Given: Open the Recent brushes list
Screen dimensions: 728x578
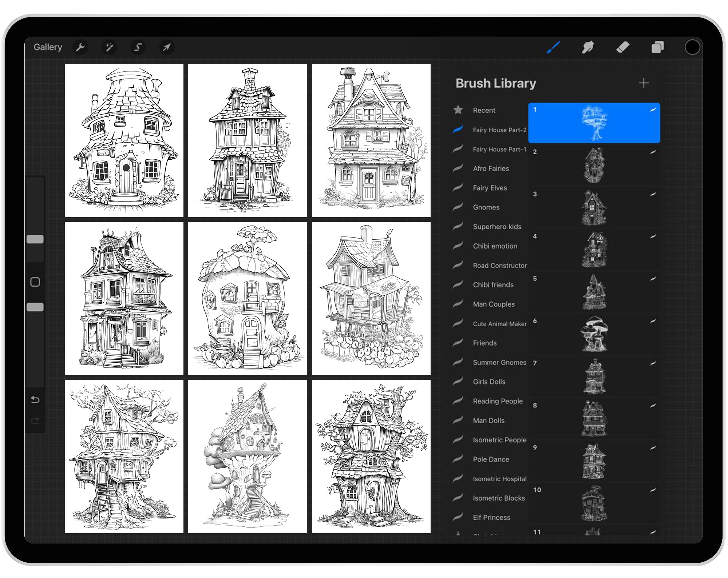Looking at the screenshot, I should point(484,110).
